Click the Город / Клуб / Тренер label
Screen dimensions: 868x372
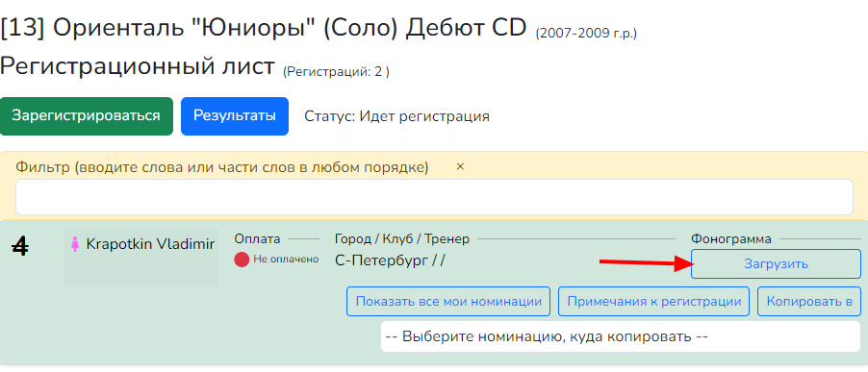point(402,238)
